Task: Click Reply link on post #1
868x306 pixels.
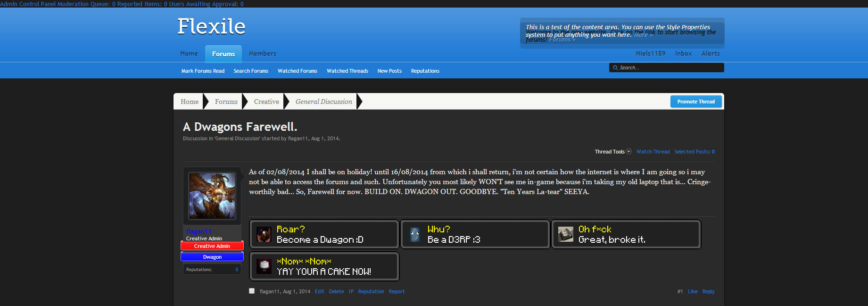Action: click(708, 291)
